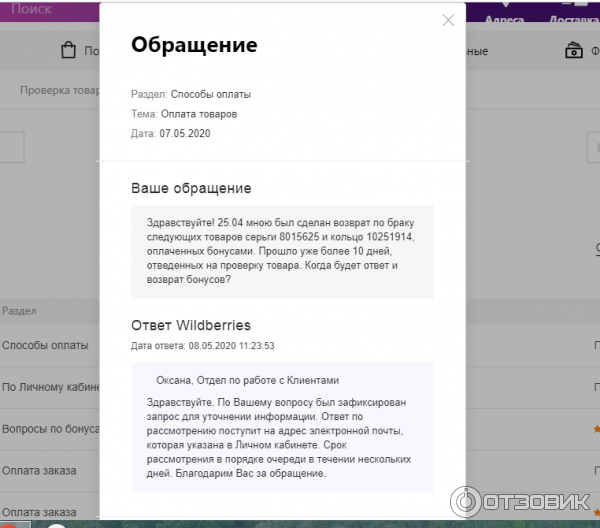Select the Способы оплаты table row
Viewport: 600px width, 528px height.
(x=45, y=345)
